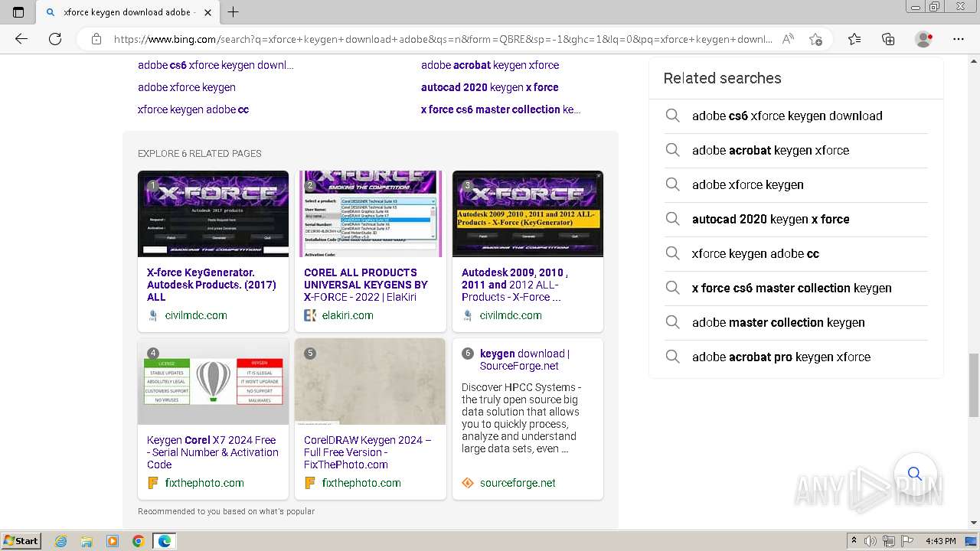Open 'adobe acrobat keygen xforce' suggestion link

[490, 65]
